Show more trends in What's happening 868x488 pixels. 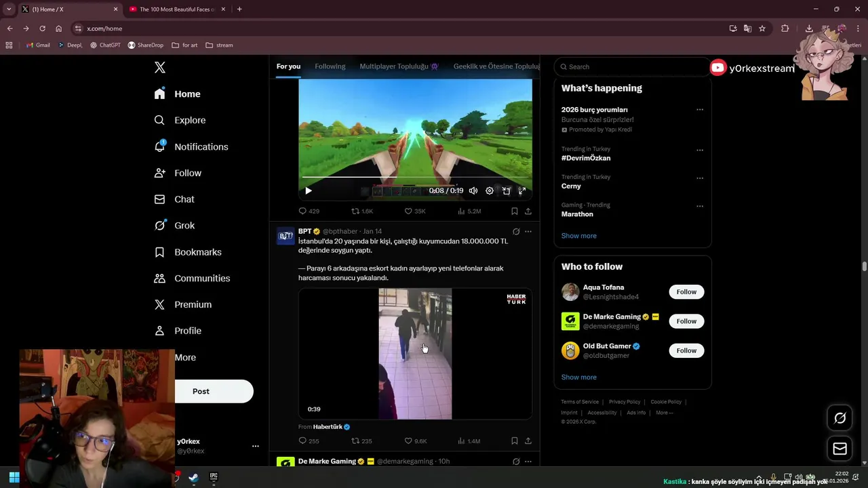[579, 236]
